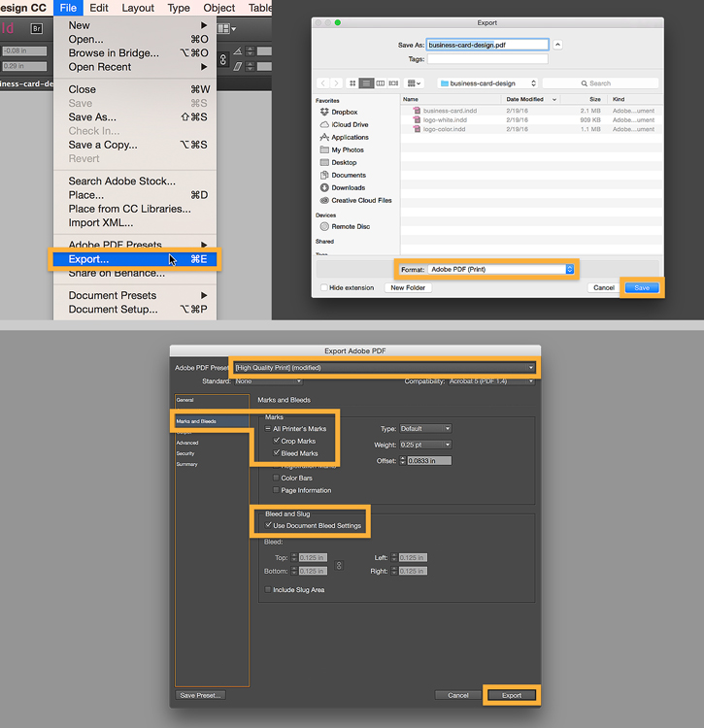
Task: Open the Adobe PDF Preset dropdown
Action: [384, 367]
